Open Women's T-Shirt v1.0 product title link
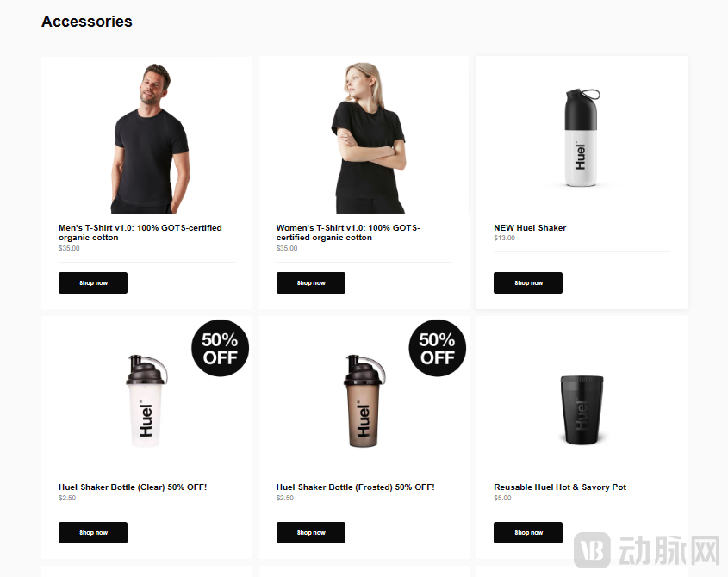The image size is (728, 577). [x=348, y=233]
